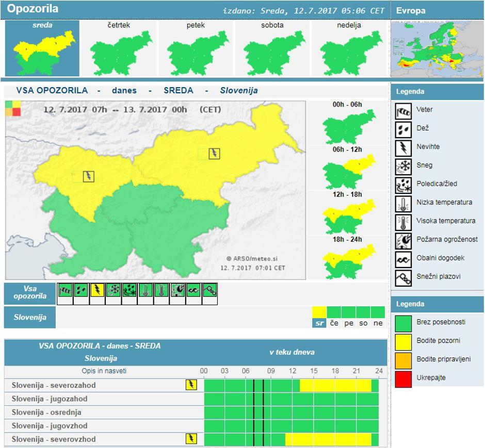The height and width of the screenshot is (448, 485).
Task: Click the thunderstorm icon beside Slovenija - severovzhod
Action: (191, 438)
